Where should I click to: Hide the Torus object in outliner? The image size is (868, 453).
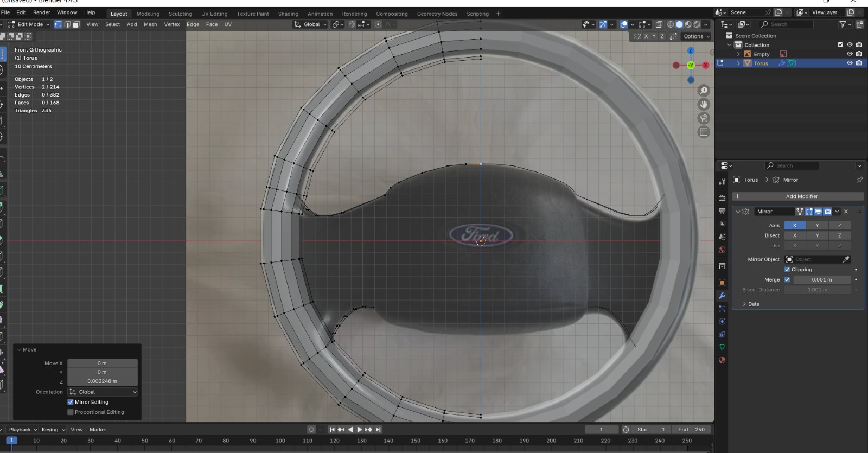(x=850, y=63)
